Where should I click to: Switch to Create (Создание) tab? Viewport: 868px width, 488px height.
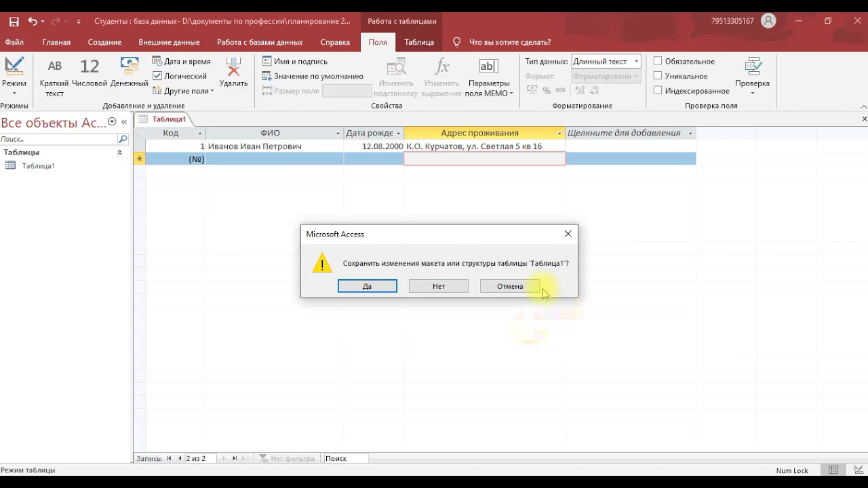[104, 42]
